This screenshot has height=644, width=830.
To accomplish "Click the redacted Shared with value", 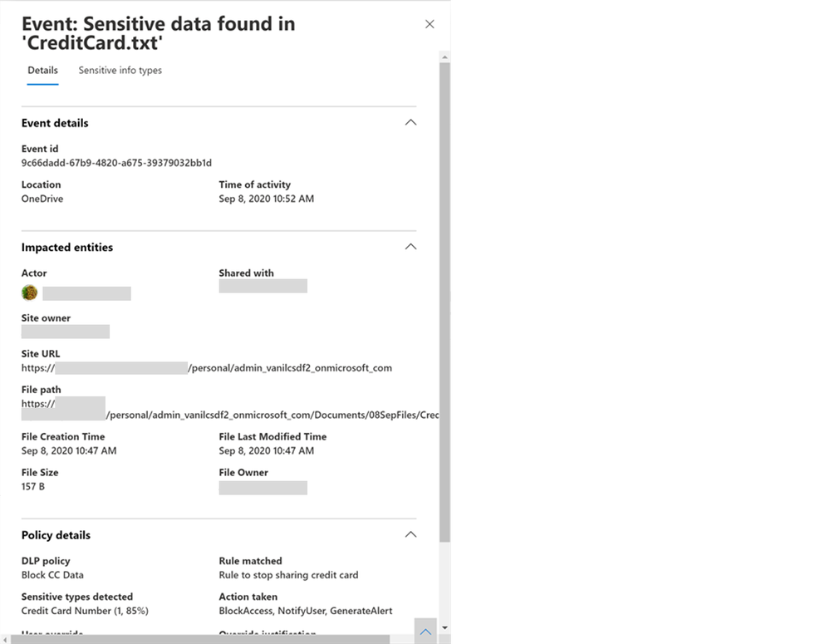I will [x=263, y=286].
